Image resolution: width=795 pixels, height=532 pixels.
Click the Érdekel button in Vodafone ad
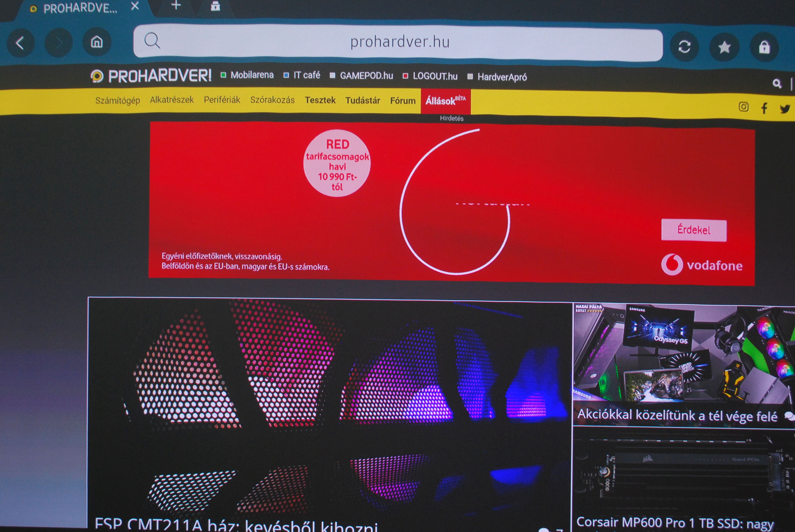(x=694, y=230)
